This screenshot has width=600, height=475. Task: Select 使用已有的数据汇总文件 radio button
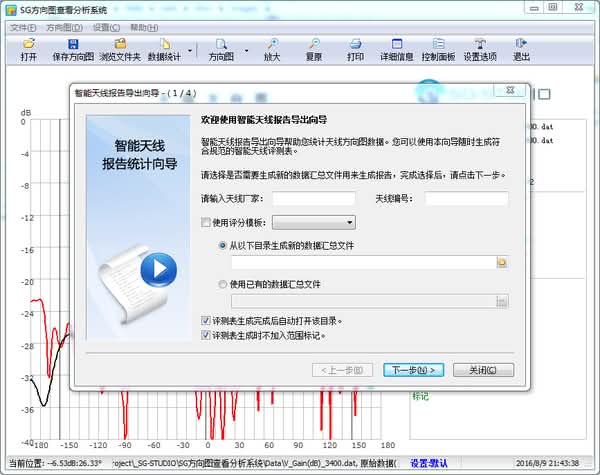point(222,284)
